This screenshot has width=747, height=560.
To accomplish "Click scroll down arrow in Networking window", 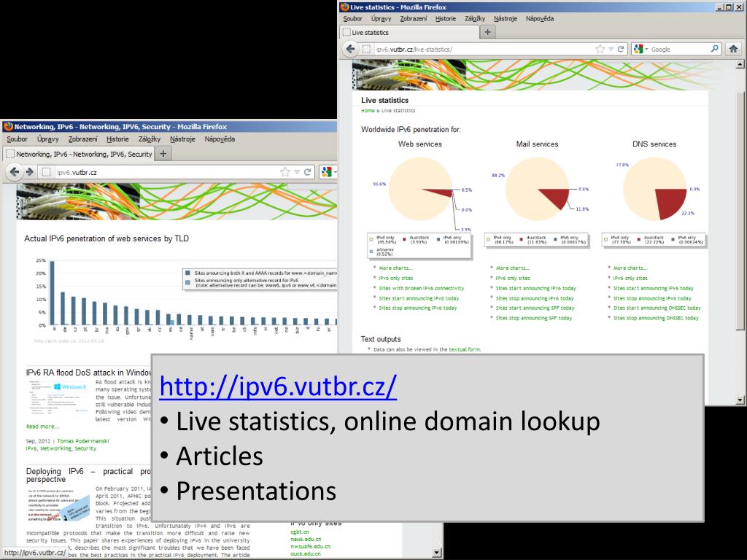I will coord(437,553).
